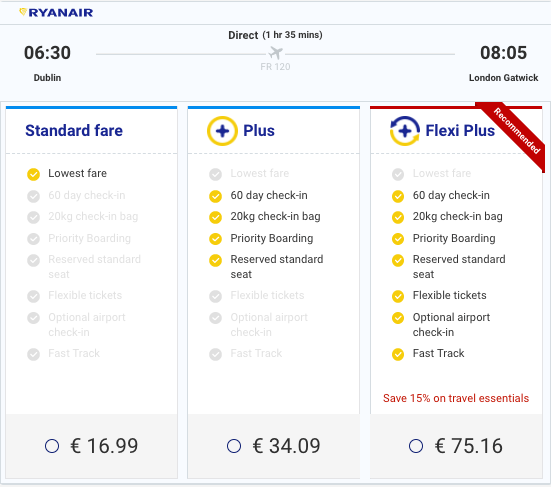Click the Ryanair logo
The height and width of the screenshot is (487, 551).
click(x=56, y=13)
